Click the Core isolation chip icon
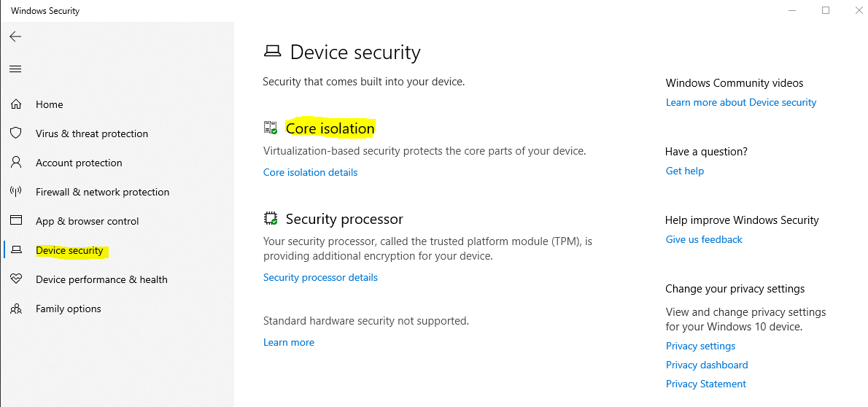The width and height of the screenshot is (868, 407). 271,128
